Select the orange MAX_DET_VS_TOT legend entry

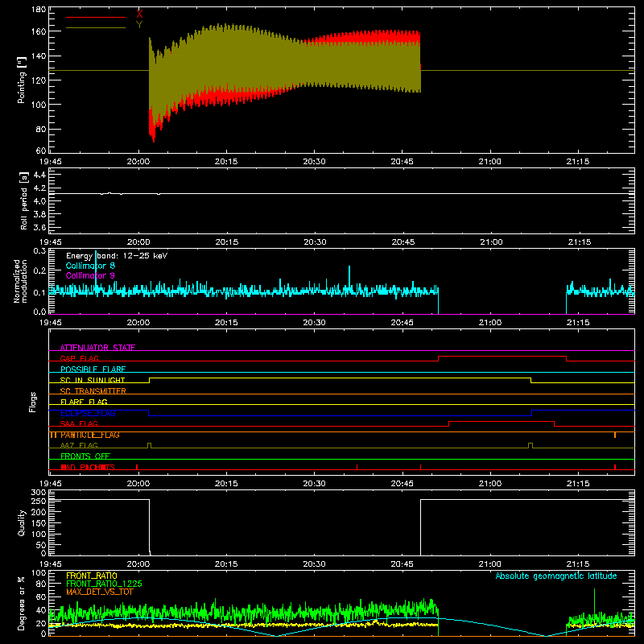[99, 592]
